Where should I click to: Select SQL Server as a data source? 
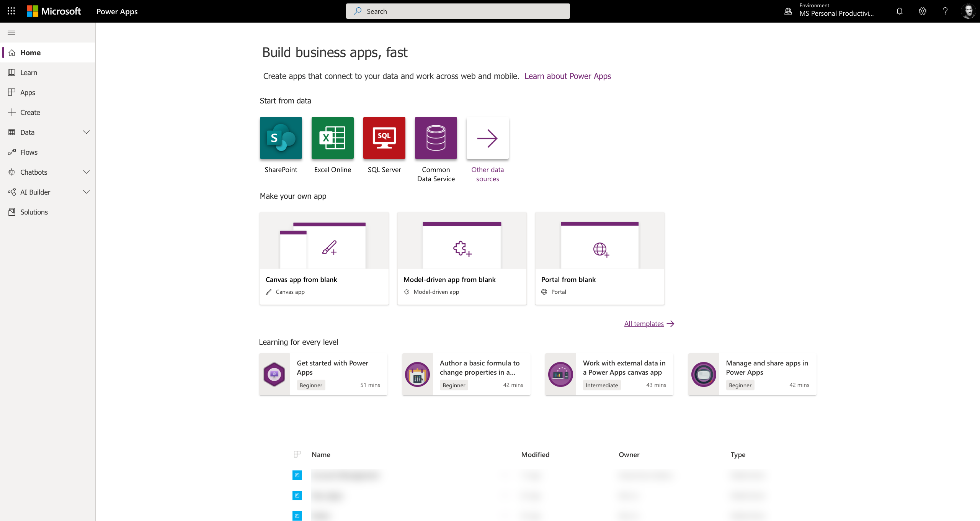384,138
